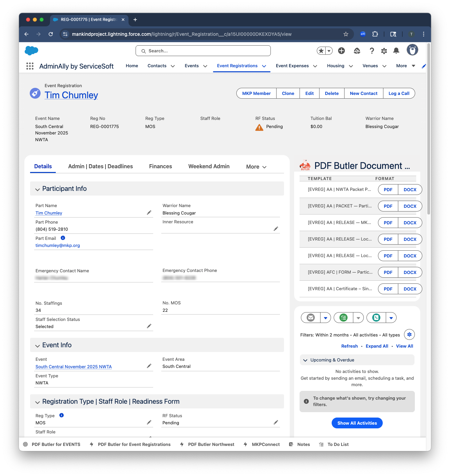Edit Staff Selection Status pencil

(x=149, y=326)
